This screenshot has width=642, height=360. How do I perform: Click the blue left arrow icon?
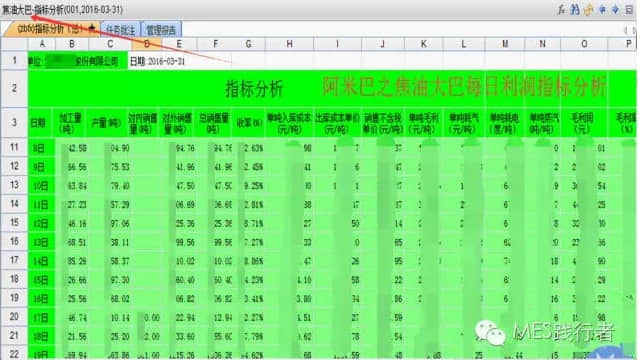click(x=602, y=9)
